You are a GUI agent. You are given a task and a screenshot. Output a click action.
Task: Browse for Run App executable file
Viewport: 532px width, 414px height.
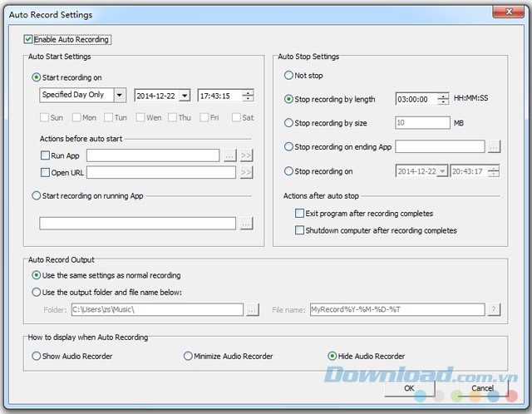point(231,155)
